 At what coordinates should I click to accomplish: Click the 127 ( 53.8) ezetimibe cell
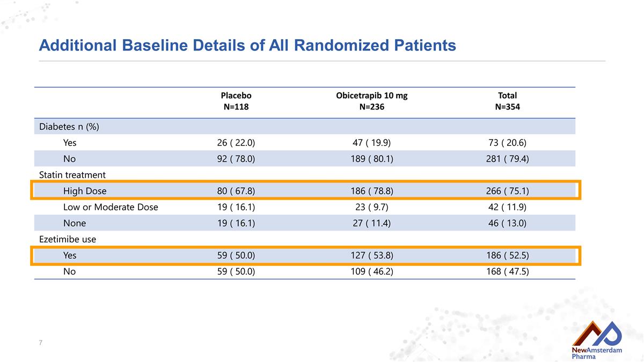(371, 255)
